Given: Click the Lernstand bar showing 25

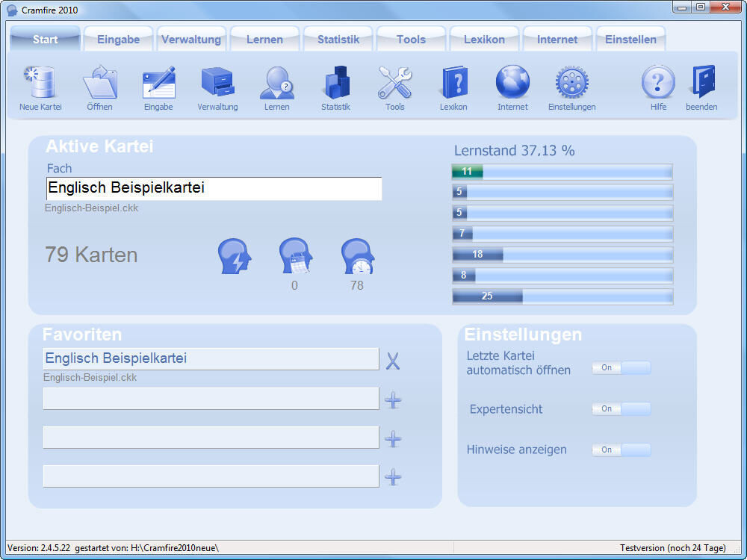Looking at the screenshot, I should (562, 296).
